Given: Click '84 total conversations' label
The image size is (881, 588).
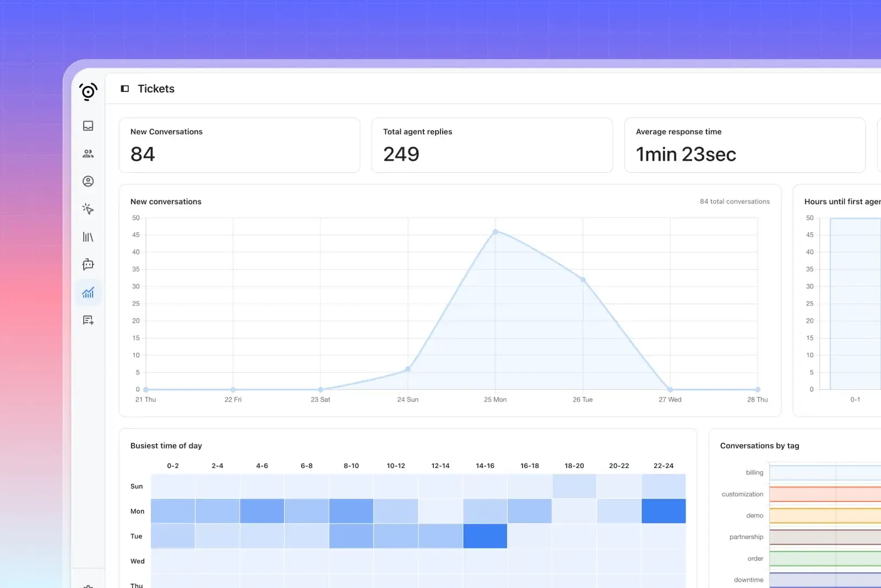Looking at the screenshot, I should (735, 202).
